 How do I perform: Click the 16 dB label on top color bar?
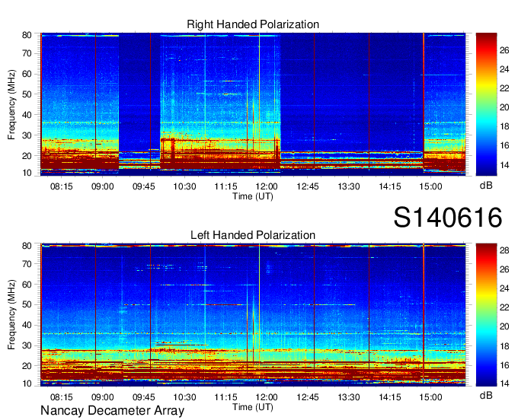(504, 146)
